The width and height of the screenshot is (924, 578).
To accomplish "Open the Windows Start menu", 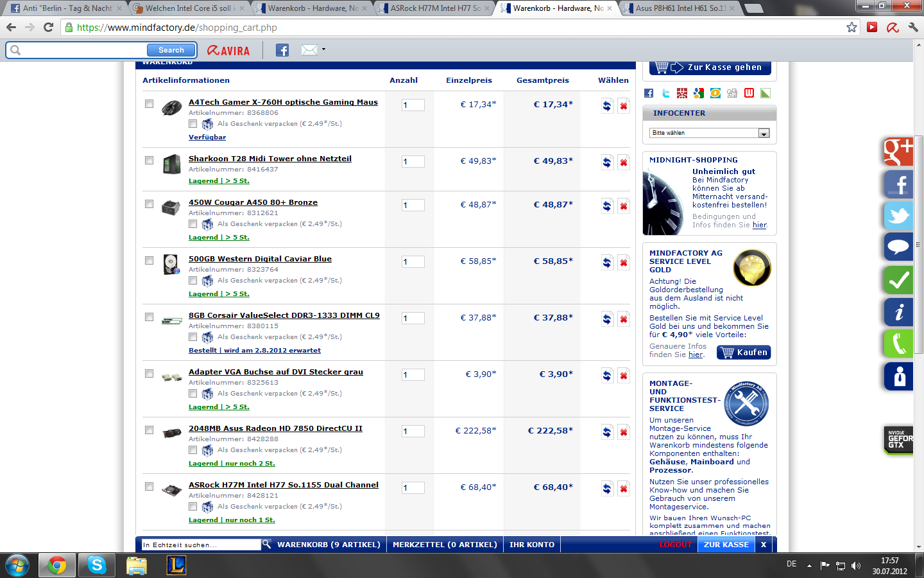I will point(17,565).
